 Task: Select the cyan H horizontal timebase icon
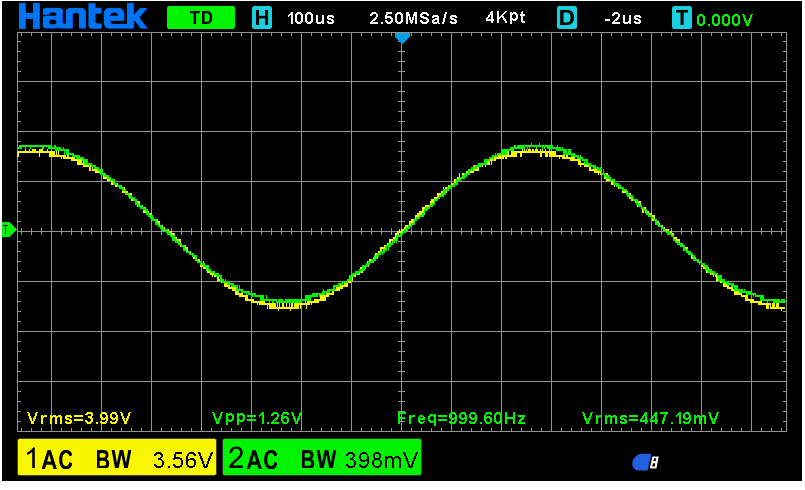(x=262, y=18)
